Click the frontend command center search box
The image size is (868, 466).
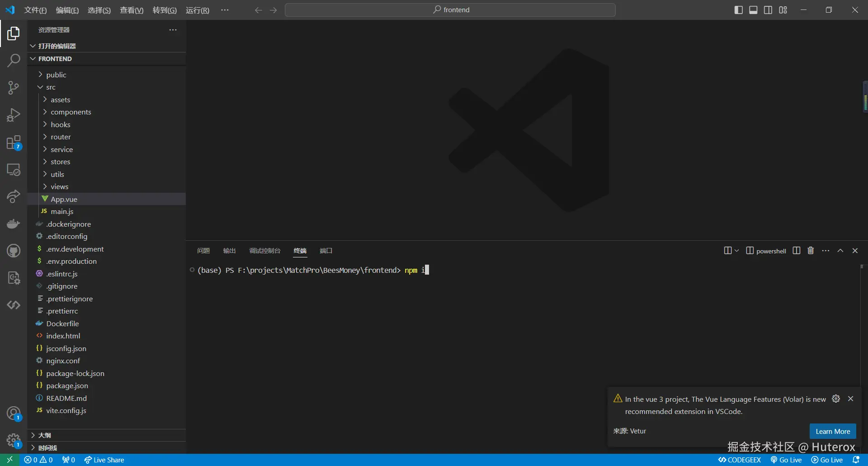point(450,10)
